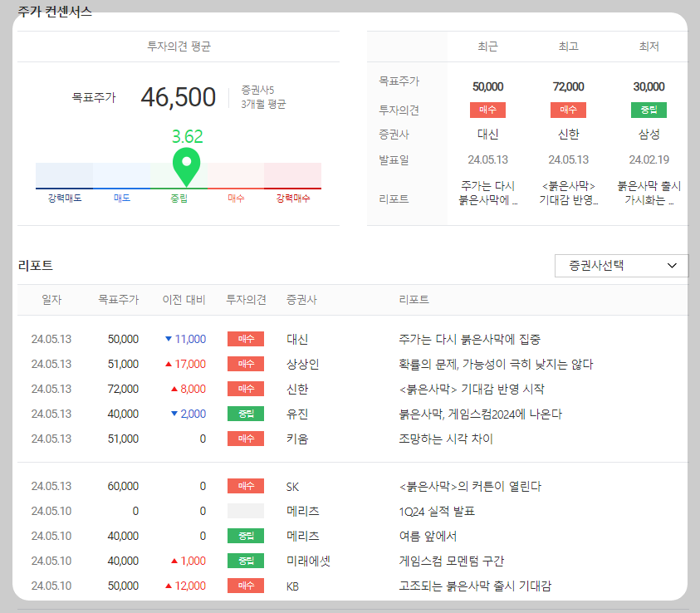Open report <붉은사막> 기대감 반영 시작

click(x=472, y=390)
